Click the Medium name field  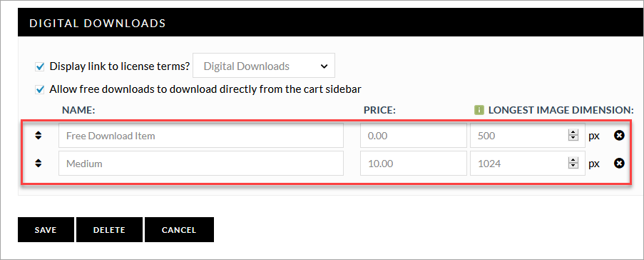201,164
